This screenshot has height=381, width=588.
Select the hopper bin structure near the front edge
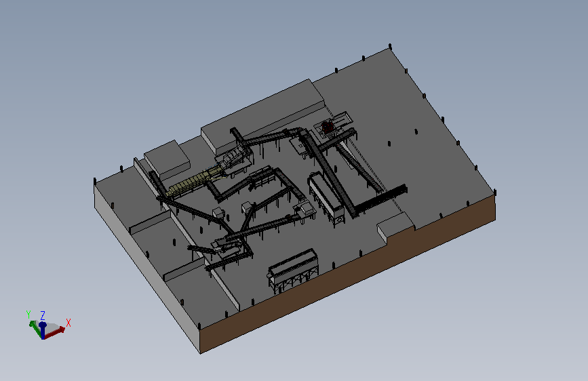click(293, 270)
